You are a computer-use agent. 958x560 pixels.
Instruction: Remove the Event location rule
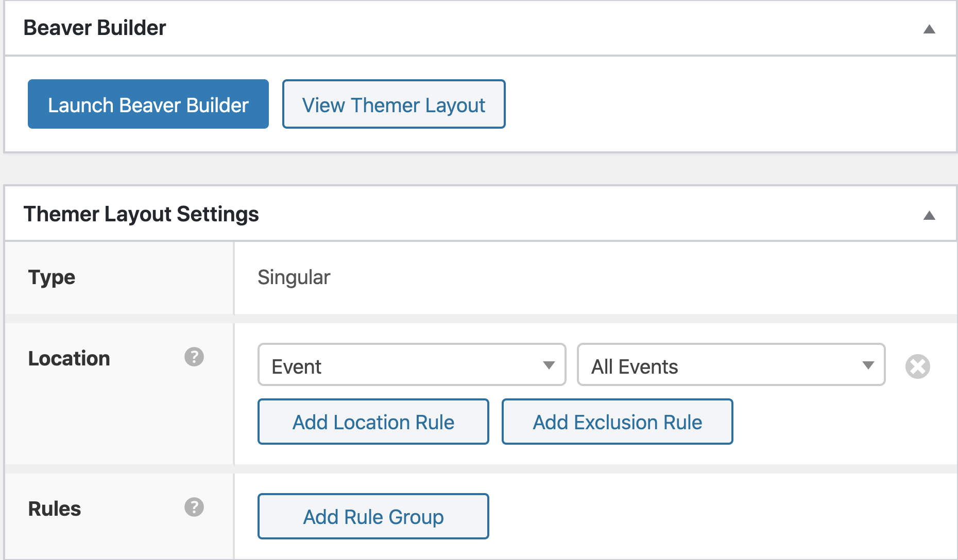[x=918, y=366]
